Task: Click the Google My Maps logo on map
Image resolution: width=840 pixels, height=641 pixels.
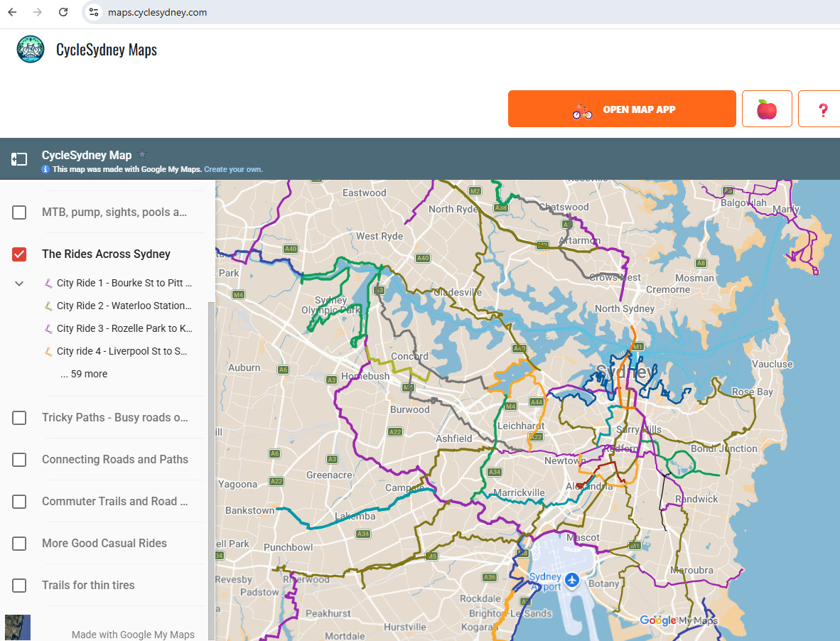Action: coord(678,620)
